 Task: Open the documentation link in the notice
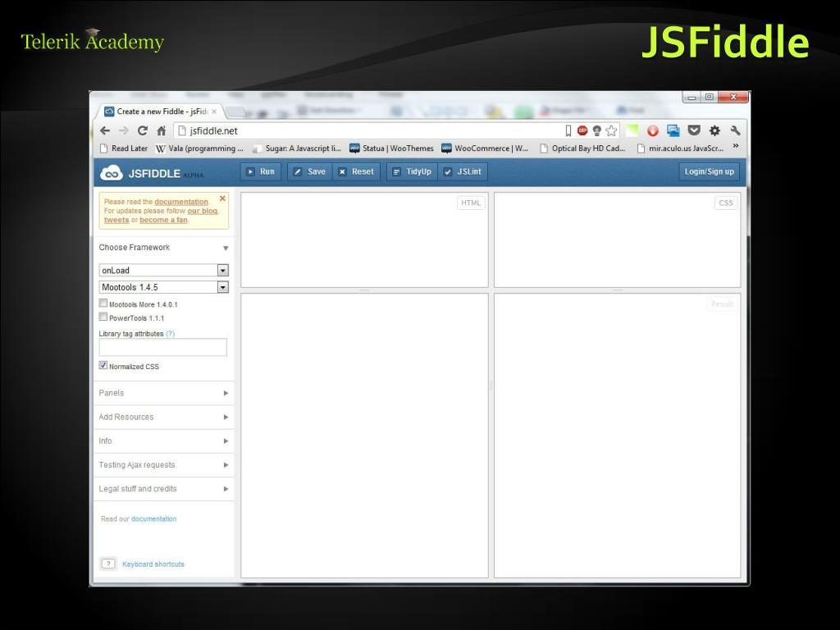pyautogui.click(x=181, y=202)
